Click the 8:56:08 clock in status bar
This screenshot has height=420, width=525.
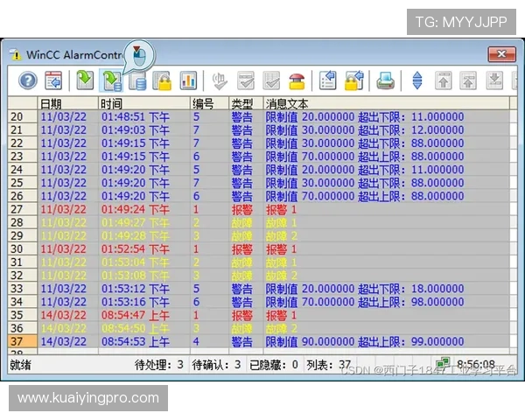click(476, 364)
